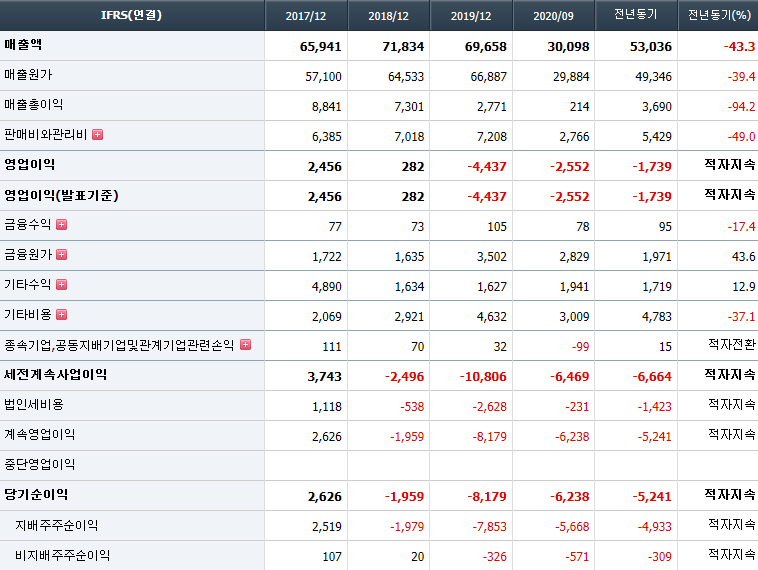The width and height of the screenshot is (758, 570).
Task: Select the 매출액 row label
Action: [23, 45]
